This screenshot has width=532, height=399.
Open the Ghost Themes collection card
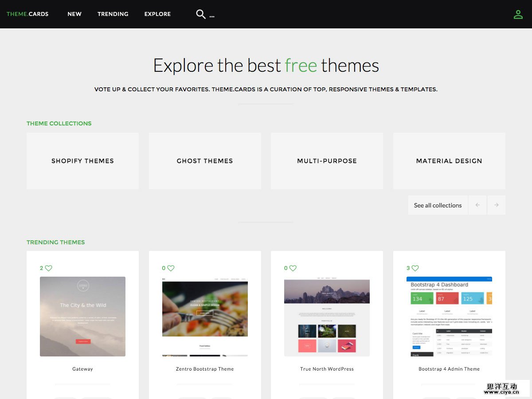205,161
